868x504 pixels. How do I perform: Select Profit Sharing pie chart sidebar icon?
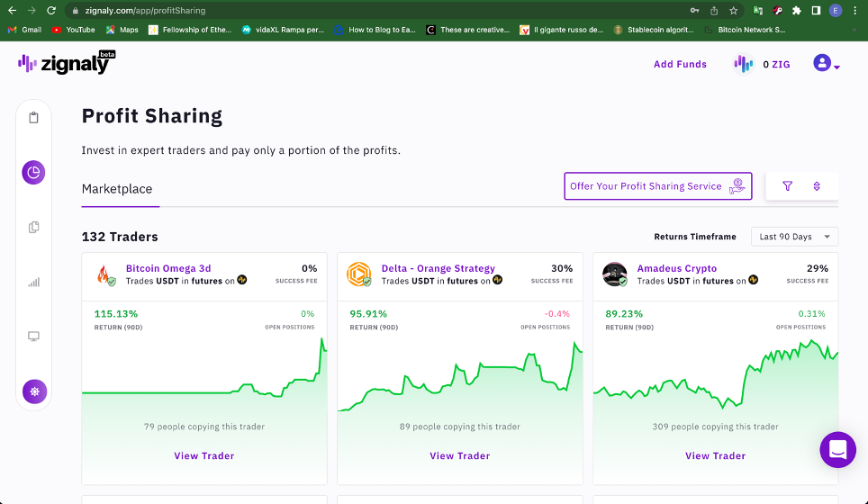point(34,173)
